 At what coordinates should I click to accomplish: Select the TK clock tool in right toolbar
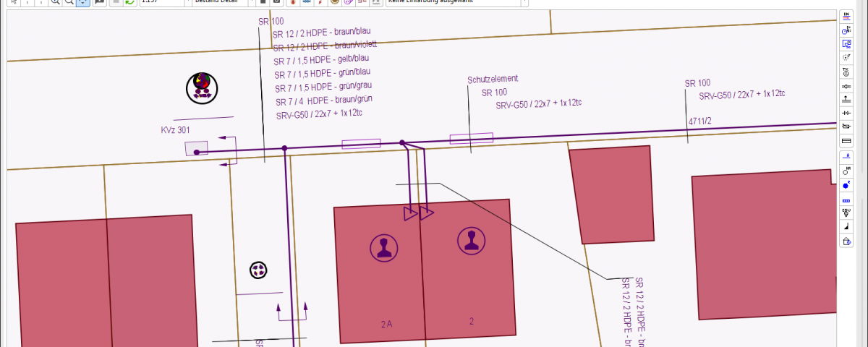point(846,72)
